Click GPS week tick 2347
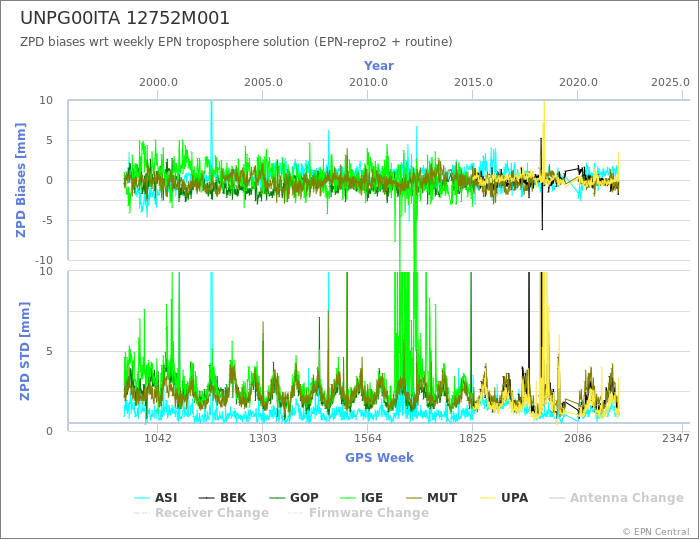The height and width of the screenshot is (540, 700). (x=676, y=438)
